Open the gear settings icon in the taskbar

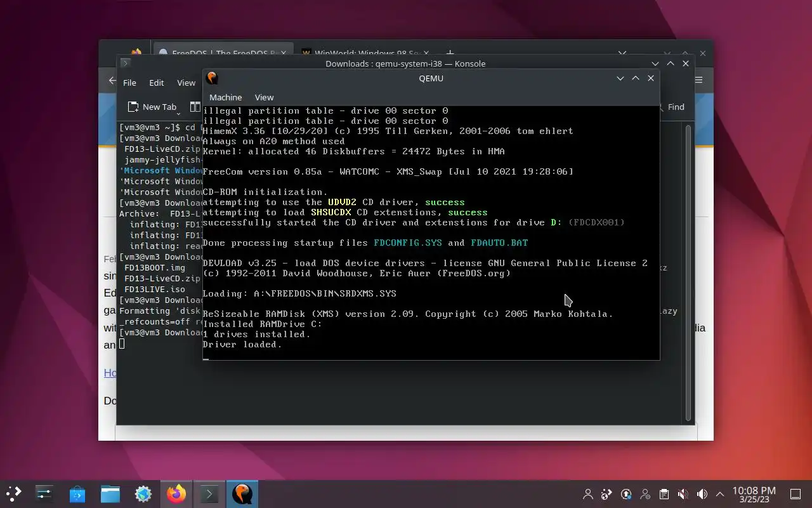coord(143,493)
